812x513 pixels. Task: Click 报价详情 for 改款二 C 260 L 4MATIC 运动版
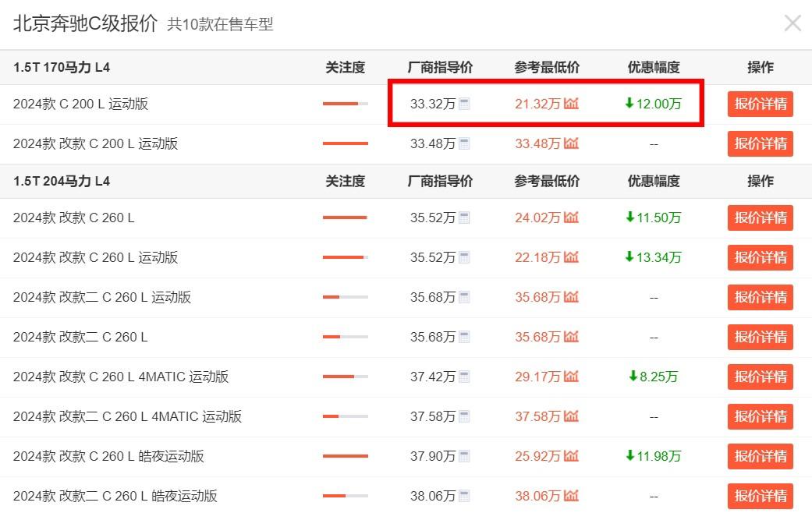[760, 416]
